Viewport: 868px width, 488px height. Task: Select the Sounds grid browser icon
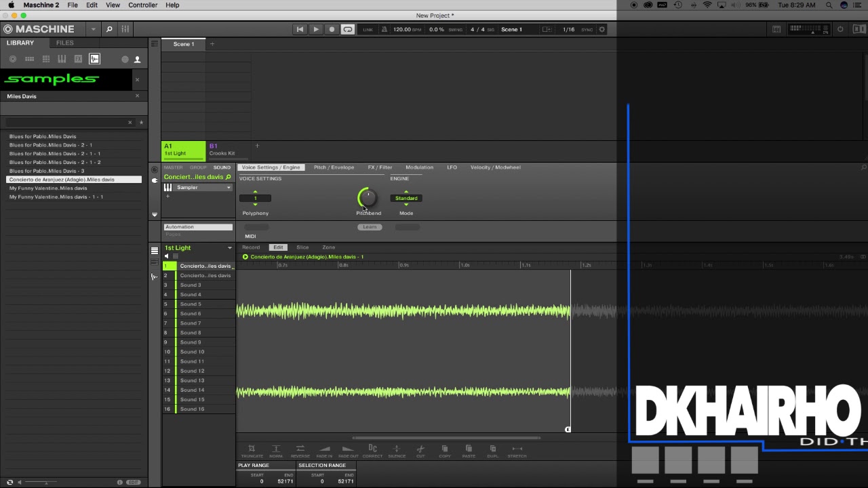45,60
